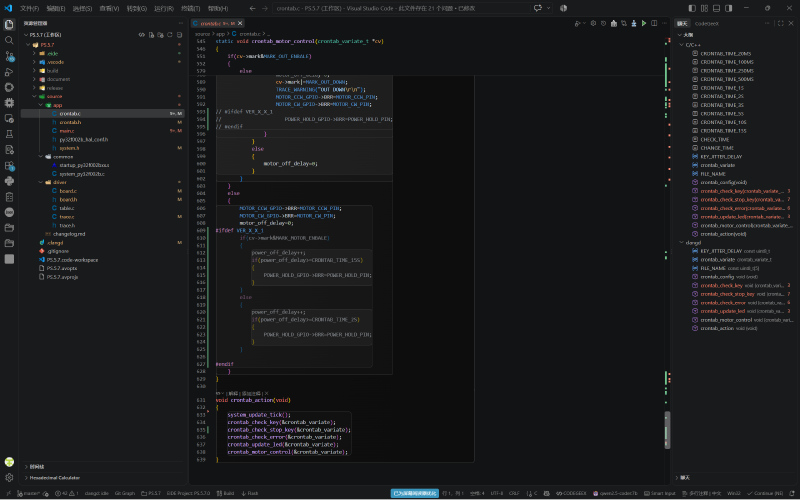Open Run and Debug view

point(9,71)
